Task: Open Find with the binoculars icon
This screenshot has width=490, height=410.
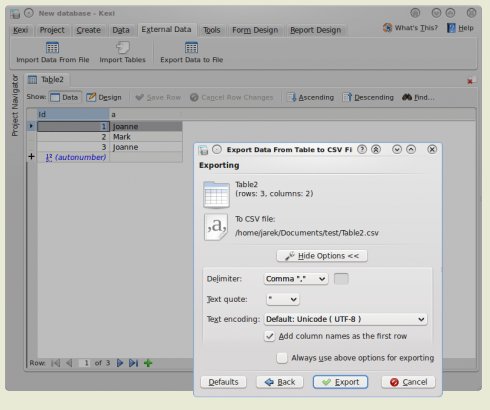Action: click(407, 97)
